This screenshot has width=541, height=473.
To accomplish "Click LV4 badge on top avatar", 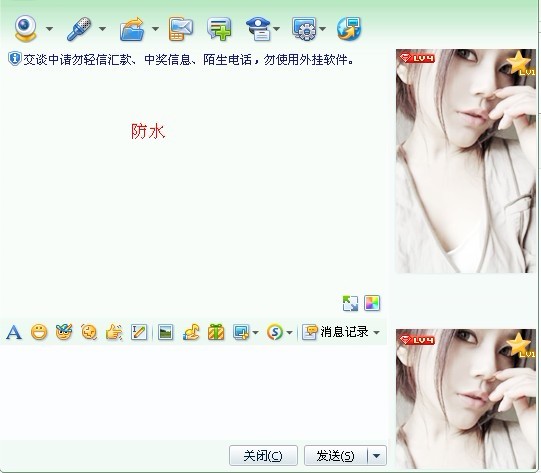I will (417, 58).
